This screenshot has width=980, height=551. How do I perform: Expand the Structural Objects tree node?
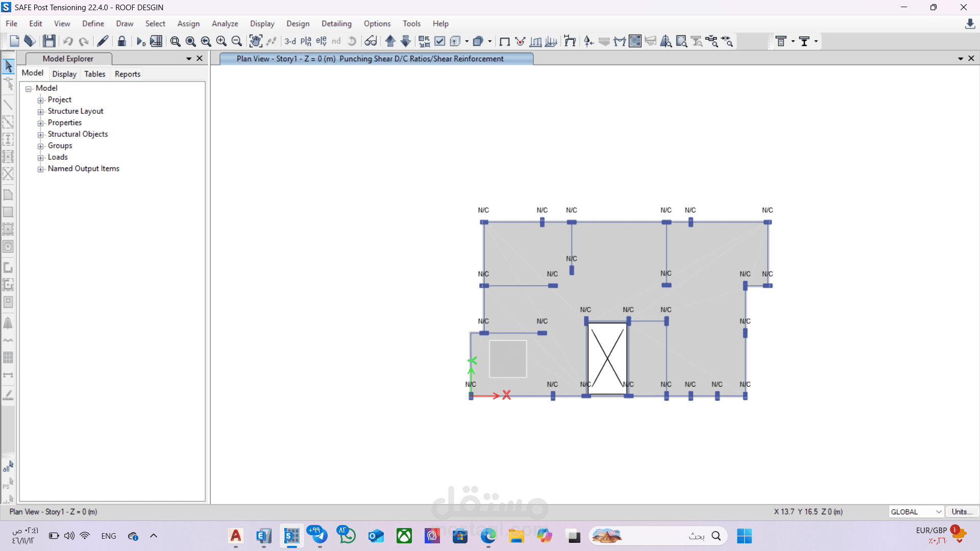point(40,135)
